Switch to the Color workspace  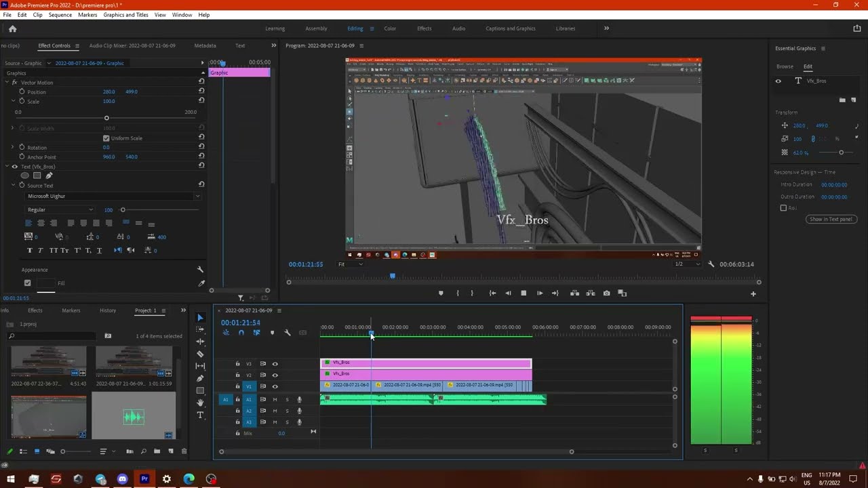pyautogui.click(x=390, y=28)
